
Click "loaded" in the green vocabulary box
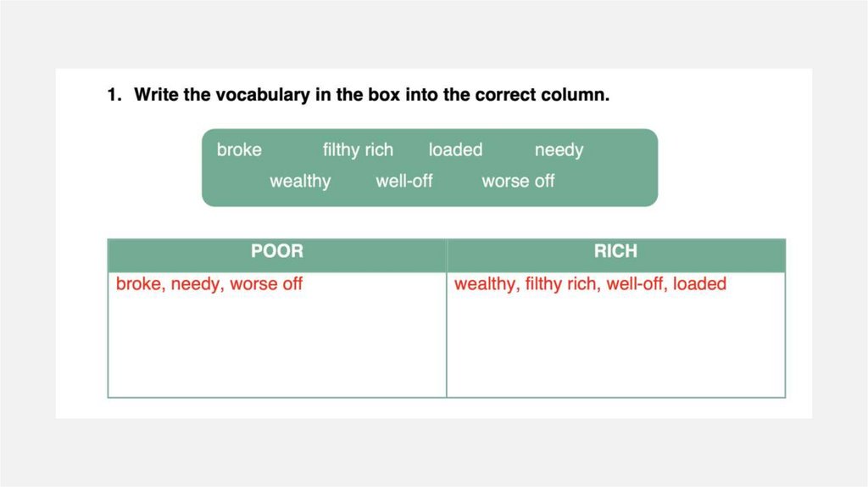[455, 150]
